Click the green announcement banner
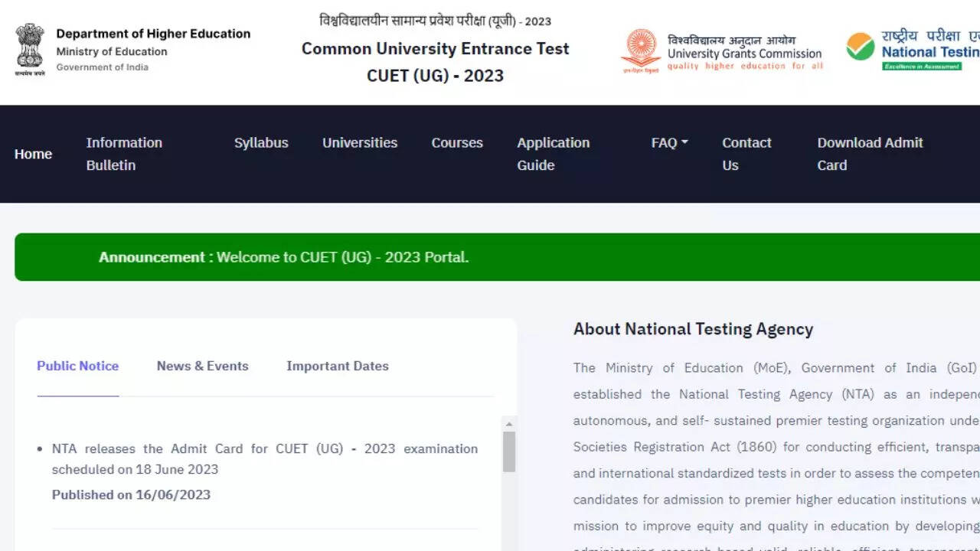The image size is (980, 551). (490, 257)
